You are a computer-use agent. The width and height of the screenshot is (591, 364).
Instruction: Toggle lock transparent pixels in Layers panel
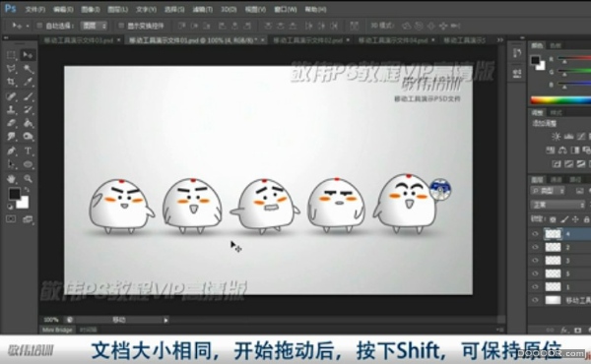coord(553,219)
